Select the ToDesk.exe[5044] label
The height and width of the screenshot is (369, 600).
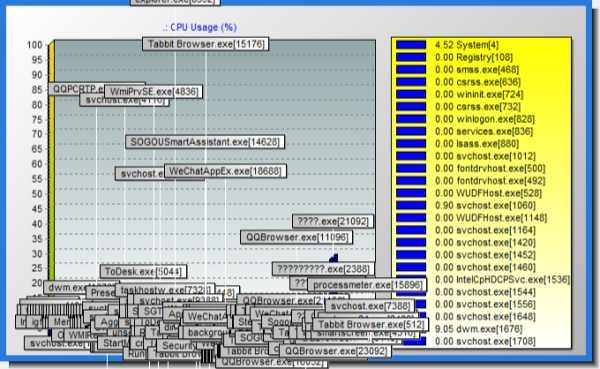point(143,272)
